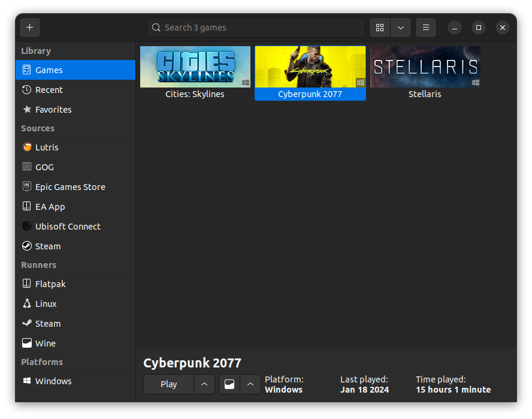Click the Time played 15 hours text
Viewport: 532px width, 419px height.
coord(454,384)
